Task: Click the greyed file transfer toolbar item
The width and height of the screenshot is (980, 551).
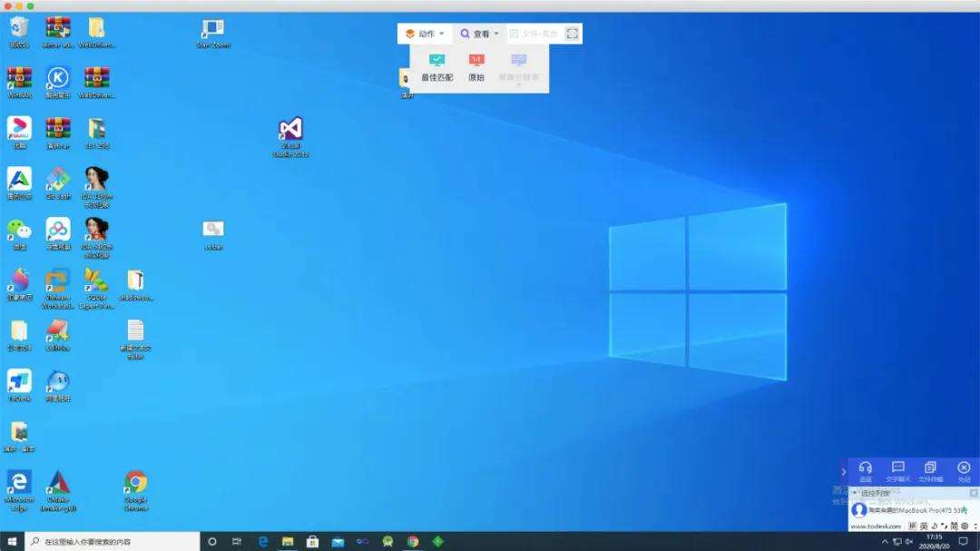Action: point(534,34)
